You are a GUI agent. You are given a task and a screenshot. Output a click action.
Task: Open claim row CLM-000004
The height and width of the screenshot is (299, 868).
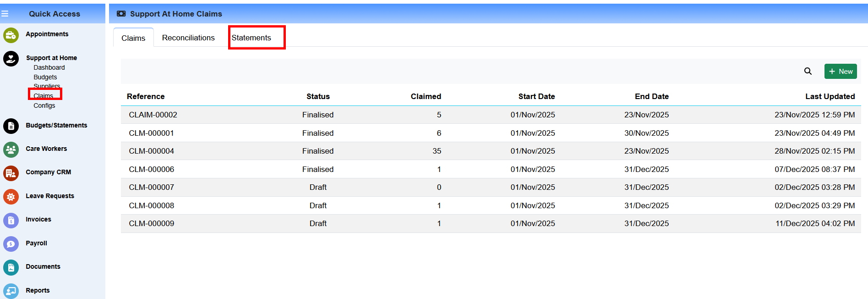[152, 151]
